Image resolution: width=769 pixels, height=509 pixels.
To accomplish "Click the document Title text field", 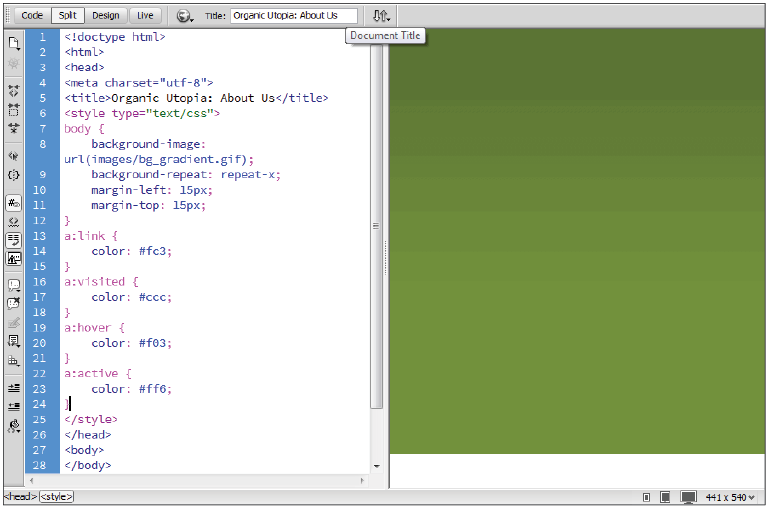I will pyautogui.click(x=293, y=16).
